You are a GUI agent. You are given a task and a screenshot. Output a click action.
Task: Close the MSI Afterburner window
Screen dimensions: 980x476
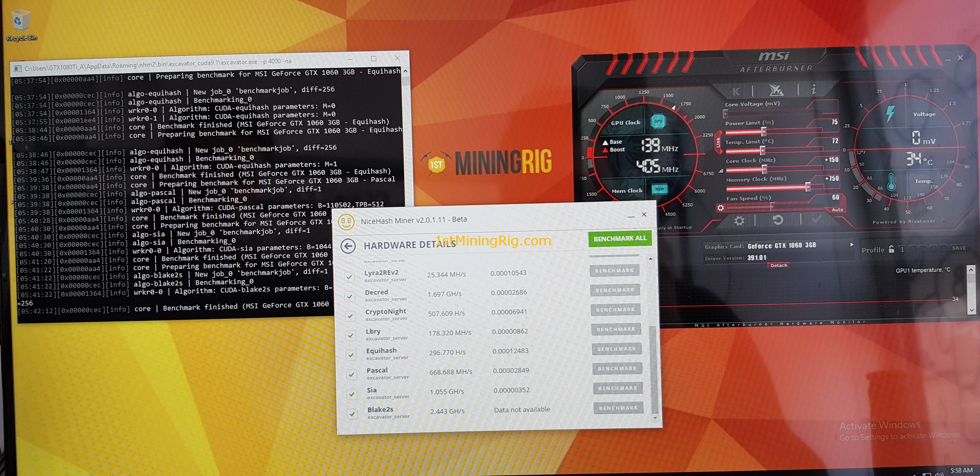[x=960, y=58]
